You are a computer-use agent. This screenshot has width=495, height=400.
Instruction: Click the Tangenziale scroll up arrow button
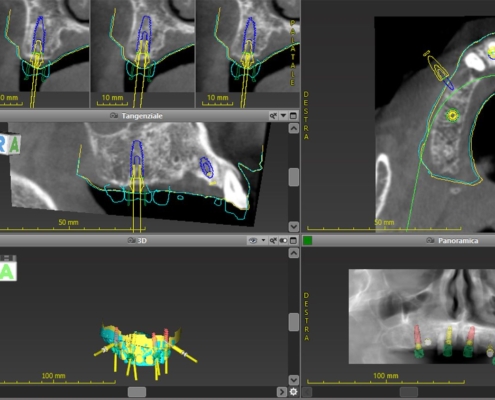click(294, 128)
